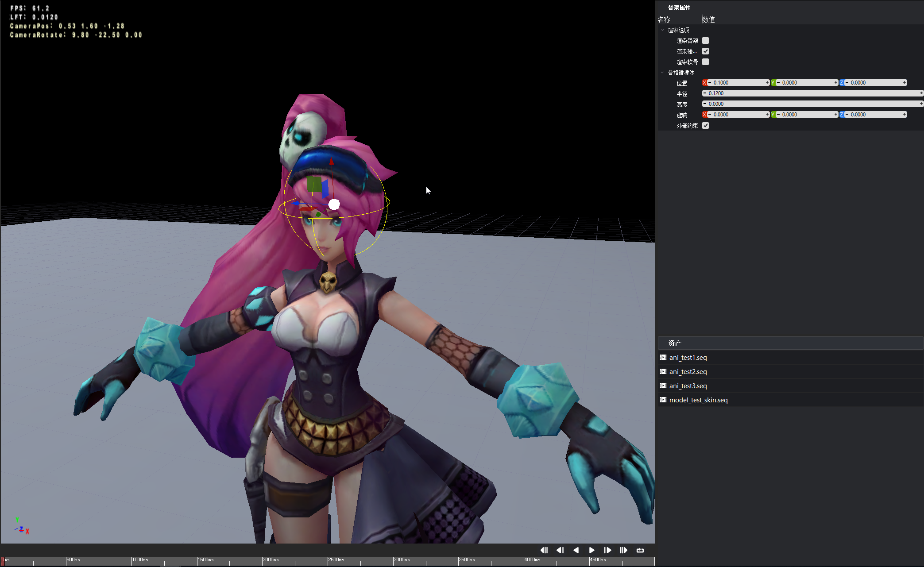Click the 位置 Z value field
The image size is (924, 567).
click(x=876, y=83)
